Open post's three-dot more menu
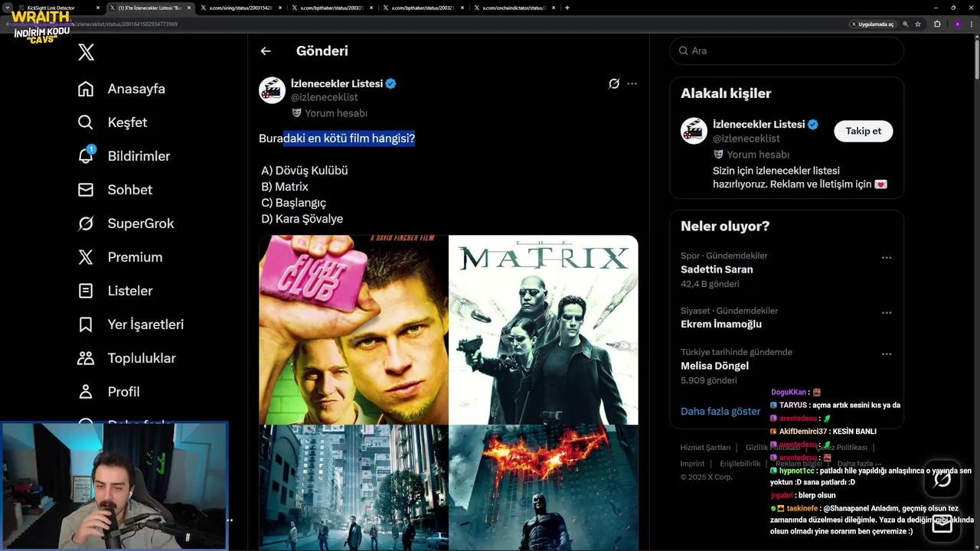 pos(632,83)
